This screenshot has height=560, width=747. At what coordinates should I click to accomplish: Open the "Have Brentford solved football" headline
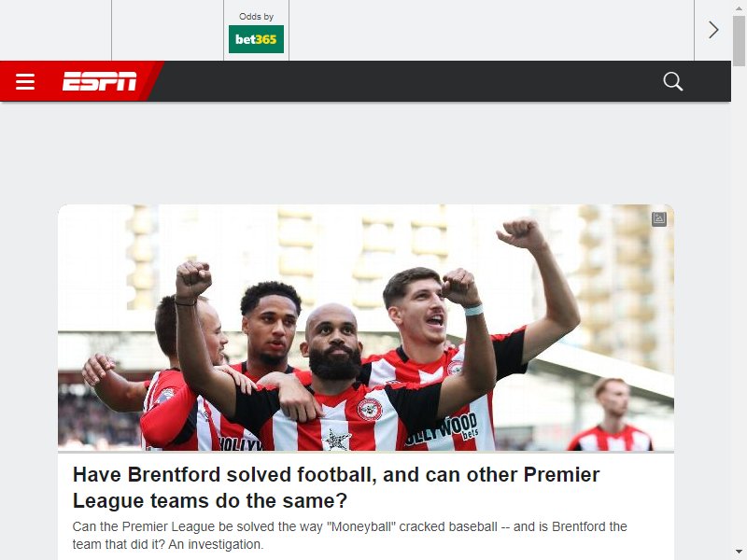(x=336, y=487)
